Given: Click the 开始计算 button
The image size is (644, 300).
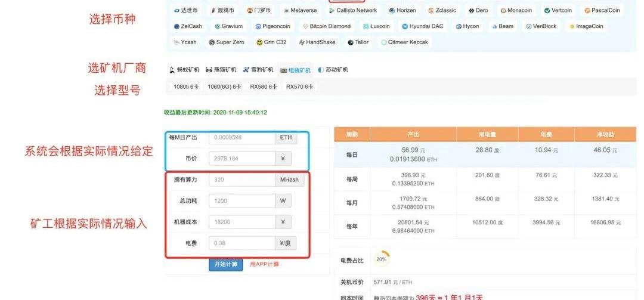Looking at the screenshot, I should tap(226, 264).
